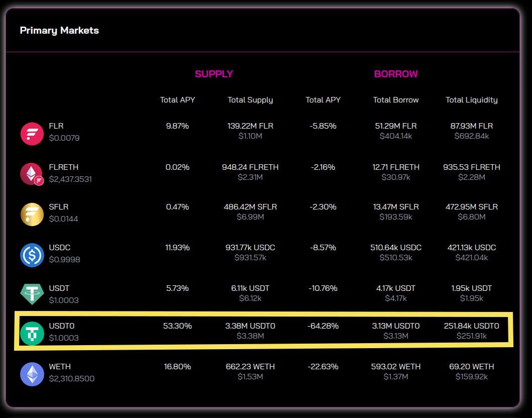Image resolution: width=532 pixels, height=418 pixels.
Task: Click liquidity 87.93M FLR
Action: 472,126
